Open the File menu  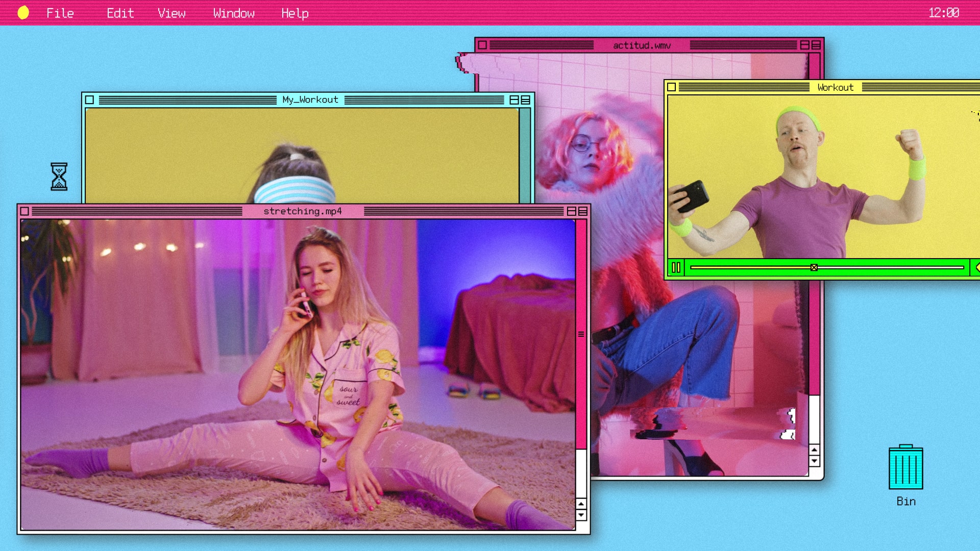coord(60,13)
